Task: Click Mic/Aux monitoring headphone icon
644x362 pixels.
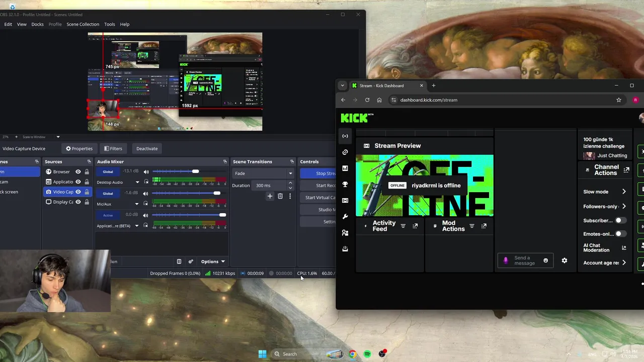Action: (146, 204)
